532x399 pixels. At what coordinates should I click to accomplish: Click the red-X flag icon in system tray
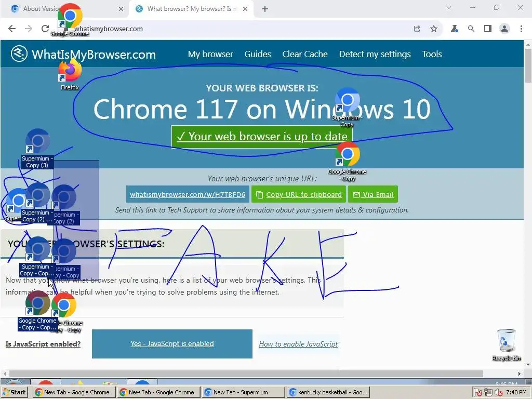click(x=478, y=393)
